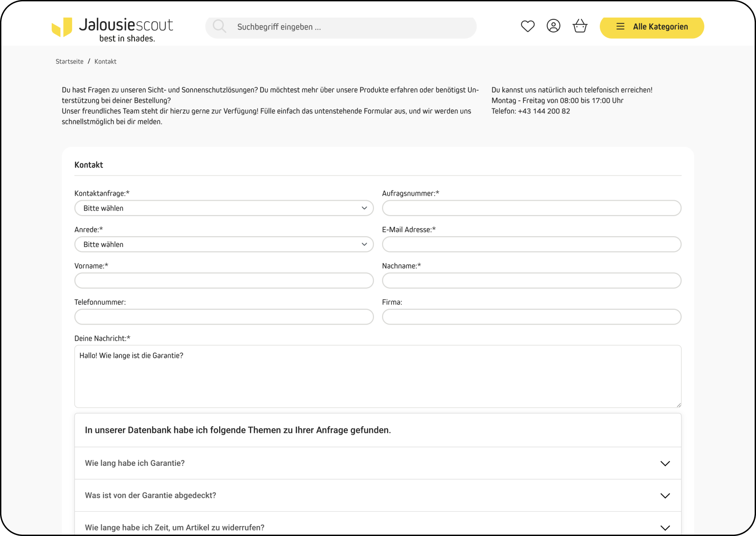756x536 pixels.
Task: Open the Anrede dropdown
Action: [224, 244]
